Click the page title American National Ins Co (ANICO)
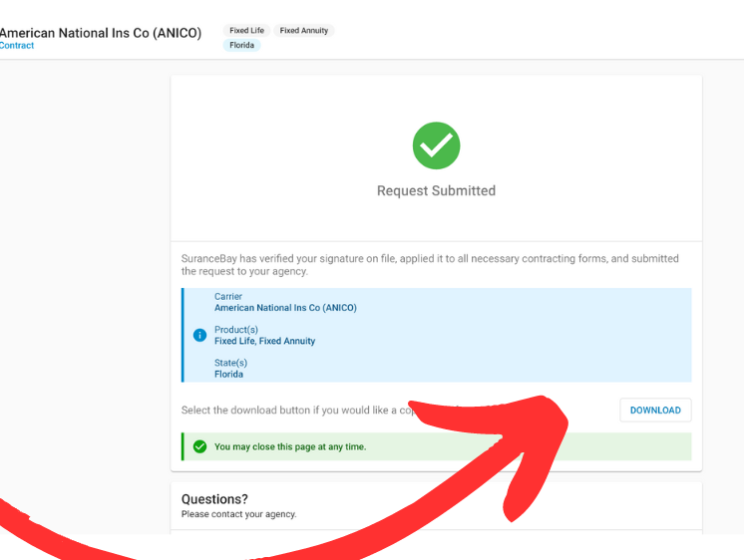The height and width of the screenshot is (560, 744). click(x=101, y=33)
